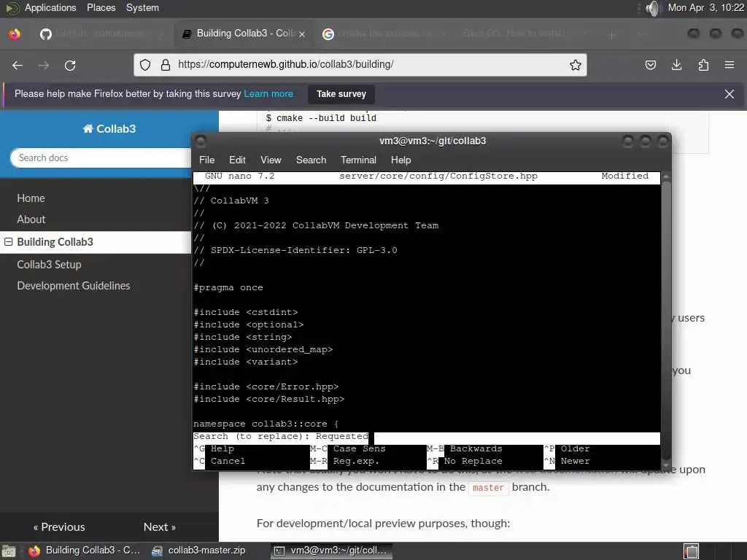Click the Search docs field

click(x=101, y=157)
